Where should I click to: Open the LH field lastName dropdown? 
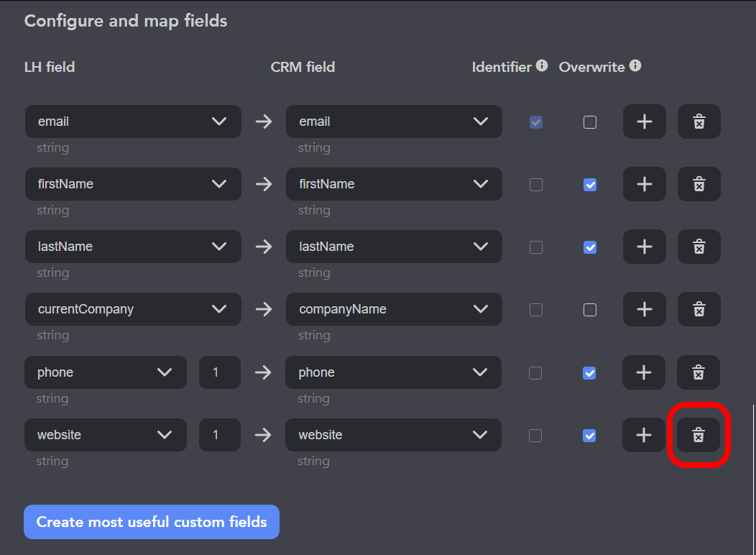[x=133, y=247]
